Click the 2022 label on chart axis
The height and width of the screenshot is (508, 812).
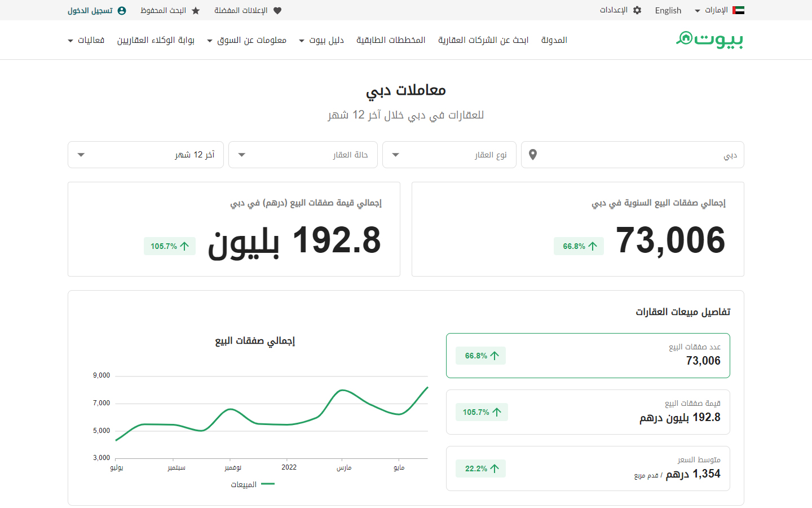[289, 467]
